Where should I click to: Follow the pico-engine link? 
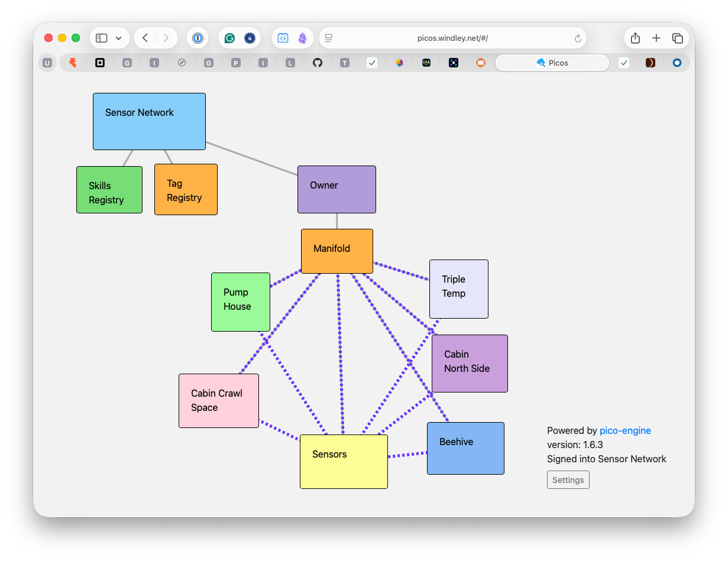pos(625,430)
